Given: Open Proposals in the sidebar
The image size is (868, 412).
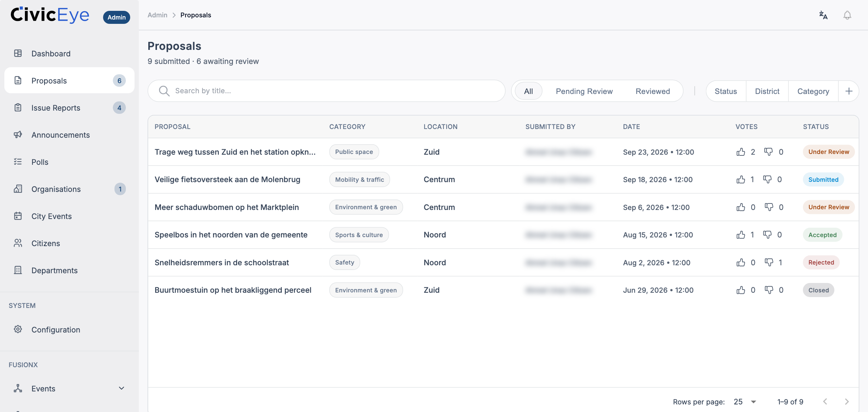Looking at the screenshot, I should pyautogui.click(x=69, y=81).
